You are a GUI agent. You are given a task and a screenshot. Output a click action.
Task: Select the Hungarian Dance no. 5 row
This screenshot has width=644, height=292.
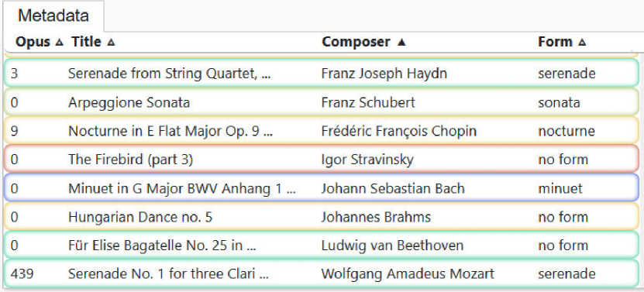(321, 216)
